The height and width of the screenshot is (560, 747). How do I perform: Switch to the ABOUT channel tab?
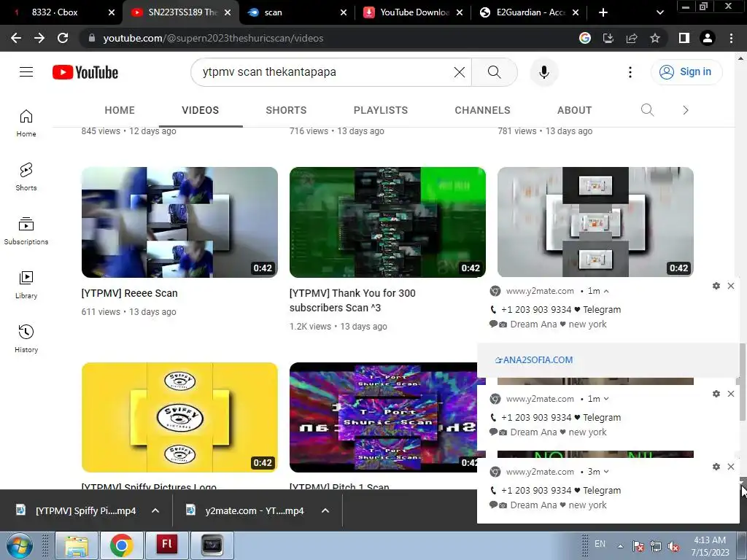point(575,110)
